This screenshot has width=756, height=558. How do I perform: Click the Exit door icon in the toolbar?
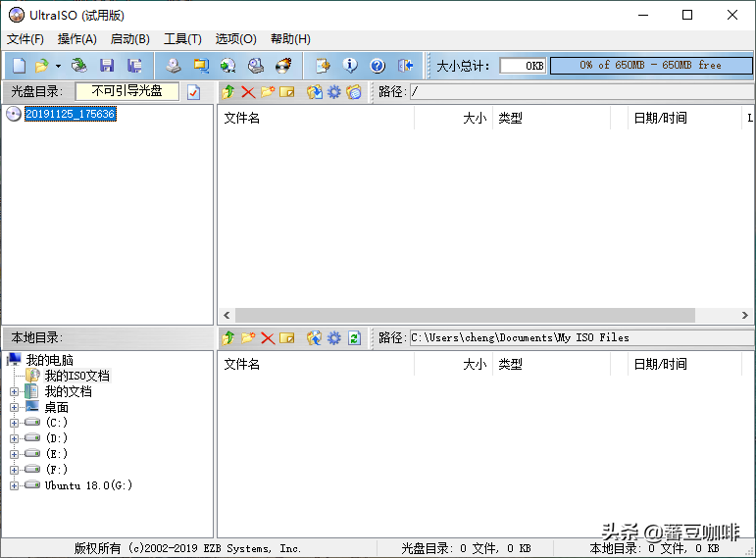click(405, 66)
